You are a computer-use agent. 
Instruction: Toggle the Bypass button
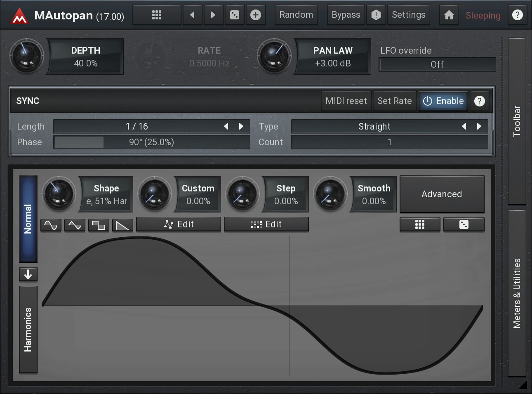tap(346, 15)
